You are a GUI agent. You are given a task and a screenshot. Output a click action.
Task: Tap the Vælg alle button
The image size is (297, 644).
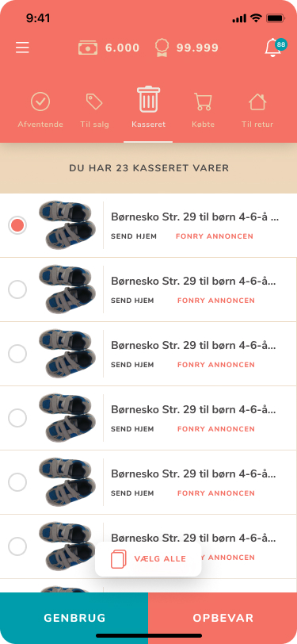[x=148, y=559]
